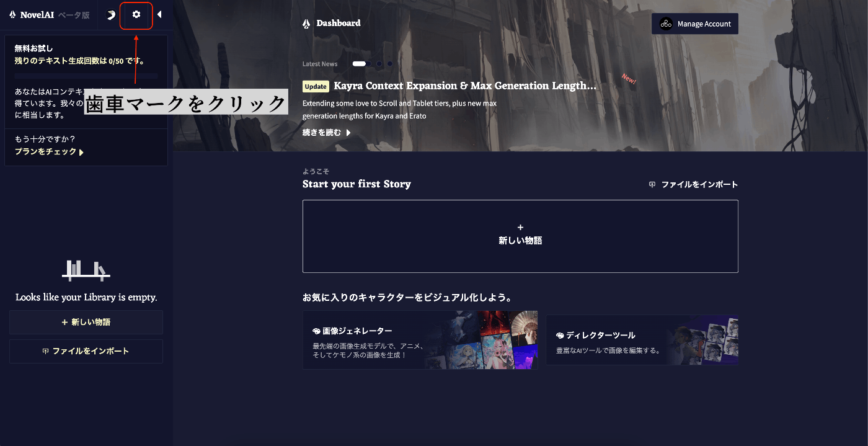Click the director tools sample thumbnails
This screenshot has height=446, width=868.
[x=704, y=340]
